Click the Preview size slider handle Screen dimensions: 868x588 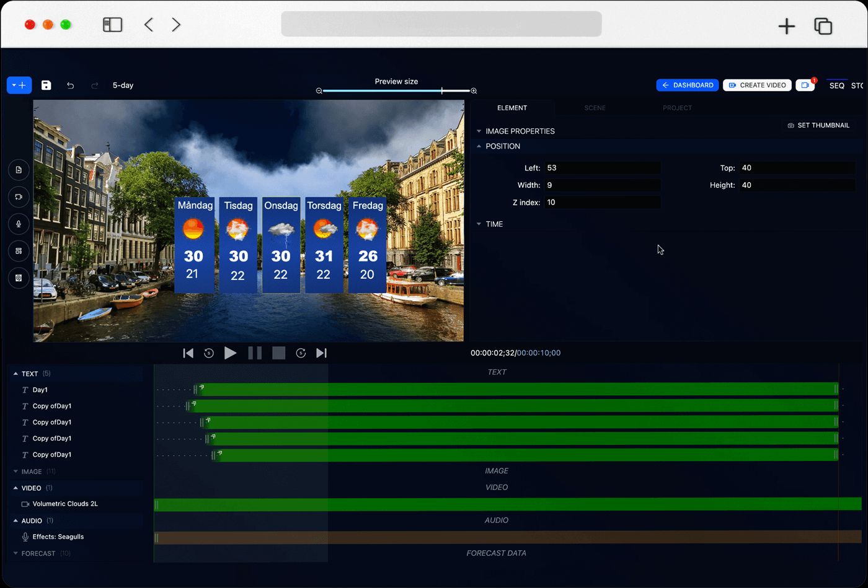click(441, 91)
